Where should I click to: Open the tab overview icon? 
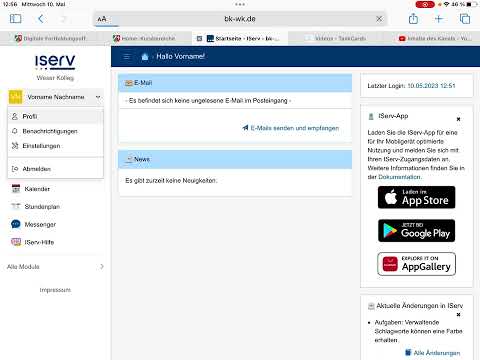coord(465,19)
